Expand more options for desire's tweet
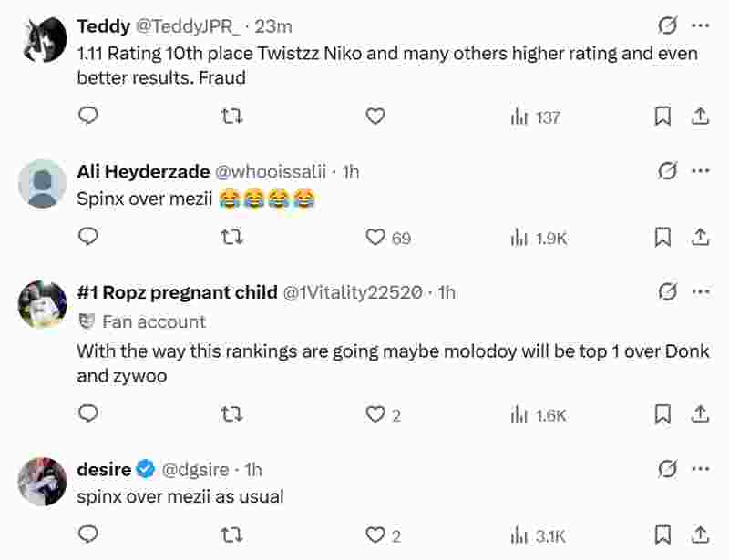729x560 pixels. tap(700, 469)
